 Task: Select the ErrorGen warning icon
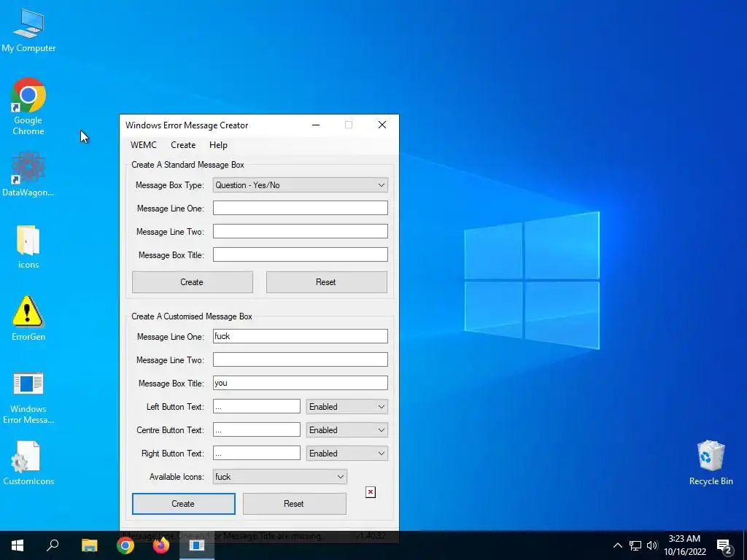[x=28, y=318]
